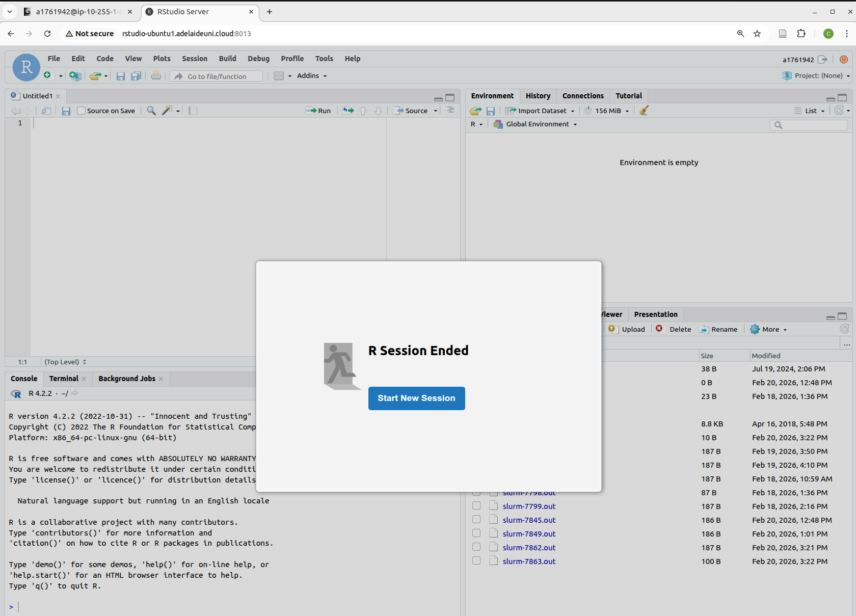Viewport: 856px width, 616px height.
Task: Open the File menu
Action: [54, 59]
